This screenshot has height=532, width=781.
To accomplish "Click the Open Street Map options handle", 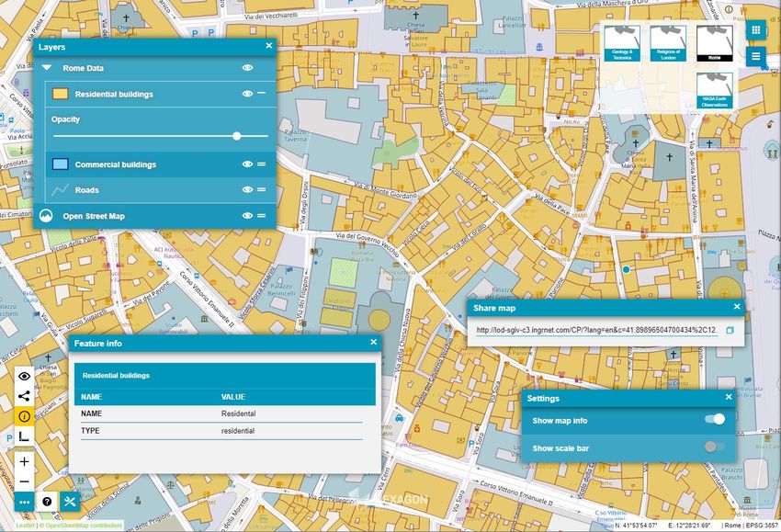I will [x=262, y=216].
